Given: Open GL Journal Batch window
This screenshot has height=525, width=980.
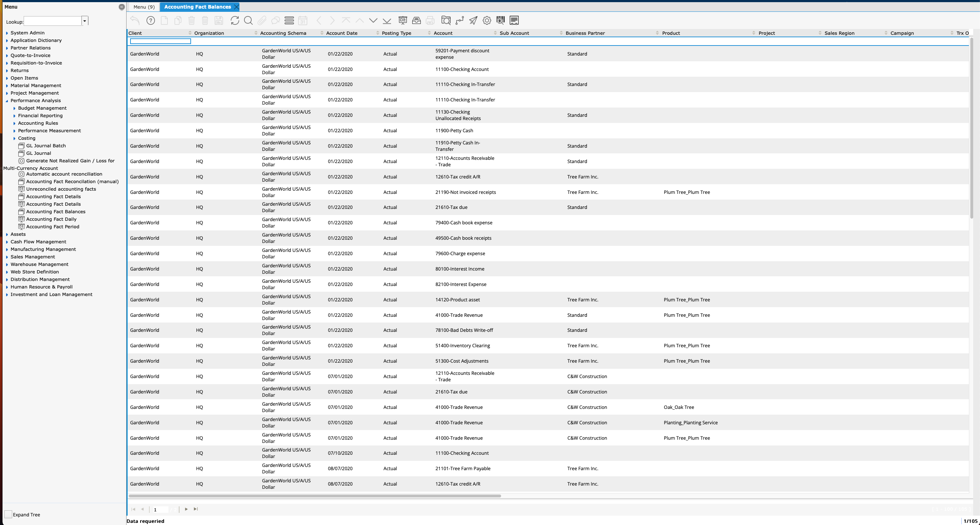Looking at the screenshot, I should (46, 146).
